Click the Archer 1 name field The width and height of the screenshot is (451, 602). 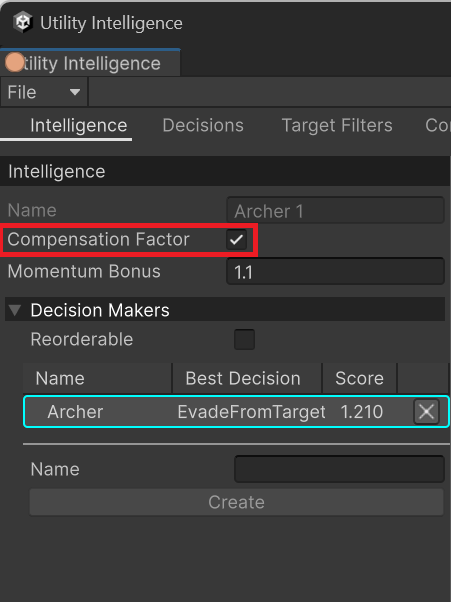[335, 210]
